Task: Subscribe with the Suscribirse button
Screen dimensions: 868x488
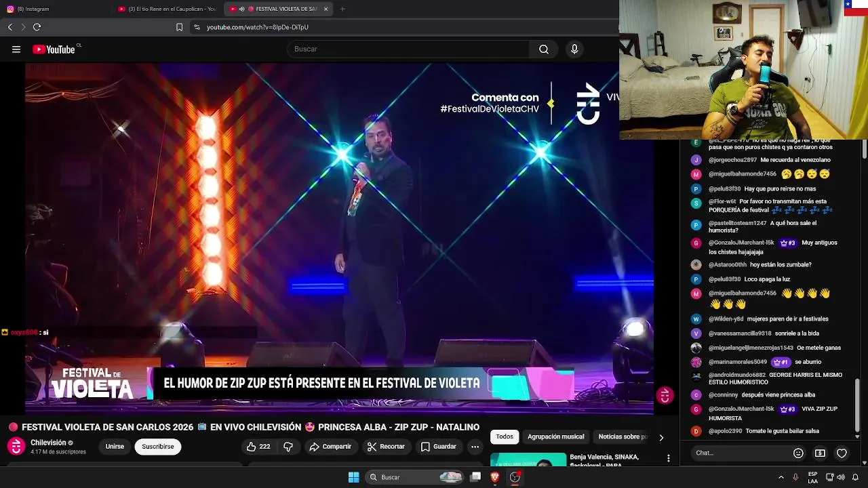Action: [158, 447]
